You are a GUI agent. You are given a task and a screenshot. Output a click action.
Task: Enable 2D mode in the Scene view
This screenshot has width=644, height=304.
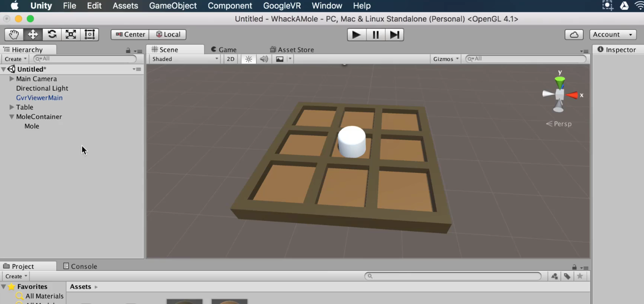tap(230, 59)
